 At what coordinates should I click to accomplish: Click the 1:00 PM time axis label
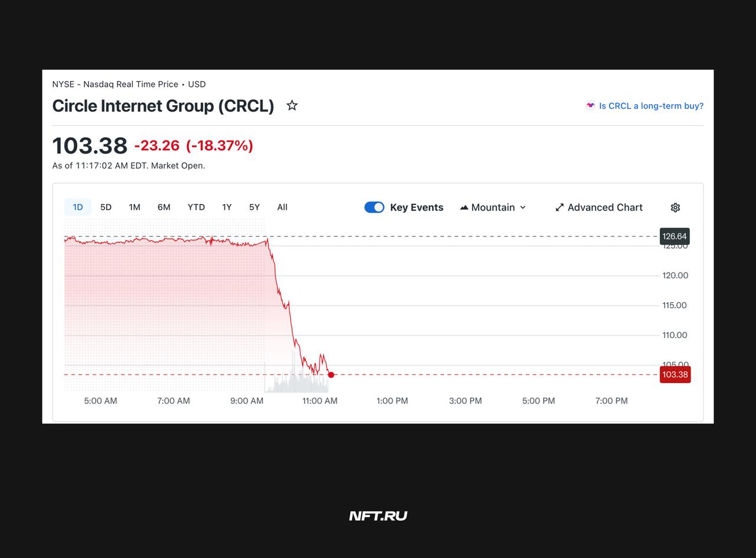[x=393, y=401]
